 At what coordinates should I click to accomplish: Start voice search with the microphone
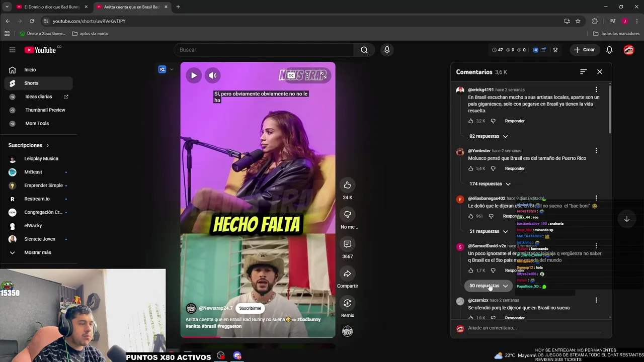[387, 50]
